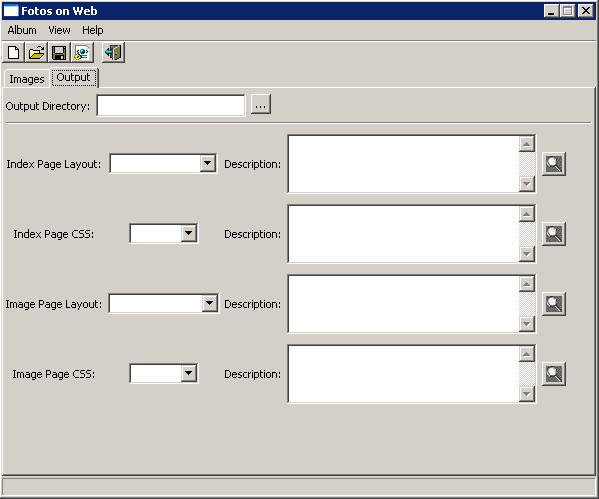Click down arrow of Index Layout description scrollbar
This screenshot has height=499, width=599.
526,184
